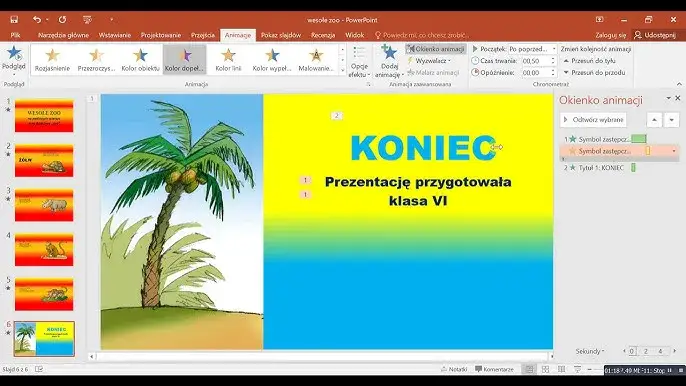Select slide 1 thumbnail WESOŁE ZOO

[44, 116]
